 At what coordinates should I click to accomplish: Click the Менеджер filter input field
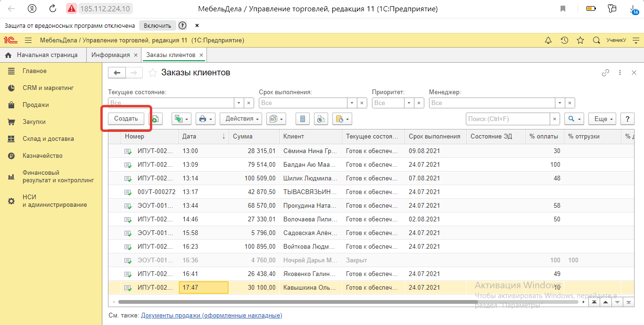click(492, 103)
